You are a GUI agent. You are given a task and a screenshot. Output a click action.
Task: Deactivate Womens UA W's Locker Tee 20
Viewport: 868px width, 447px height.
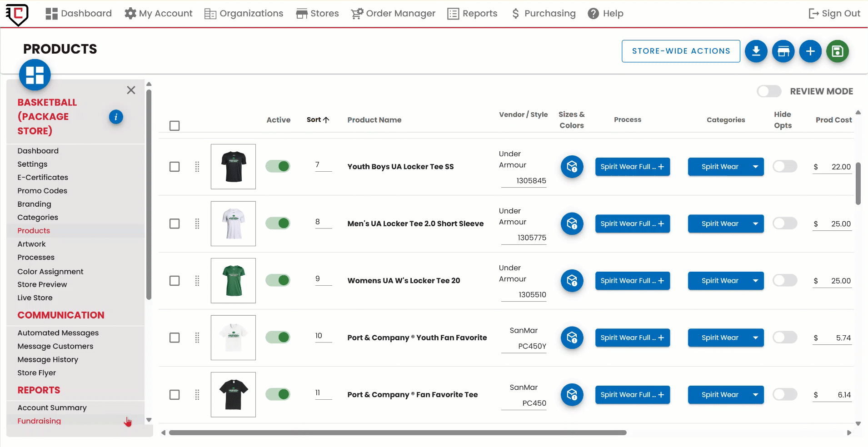(x=278, y=280)
